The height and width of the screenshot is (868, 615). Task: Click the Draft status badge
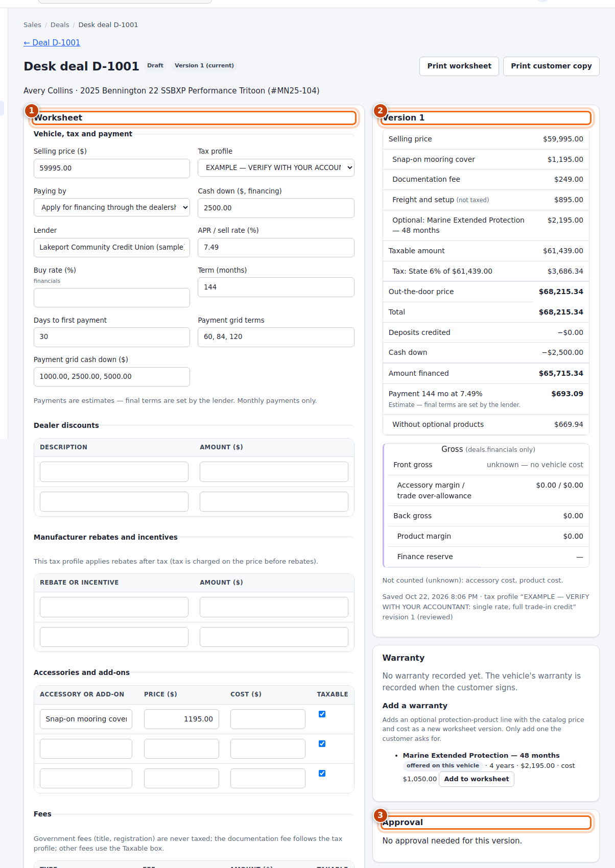coord(155,66)
